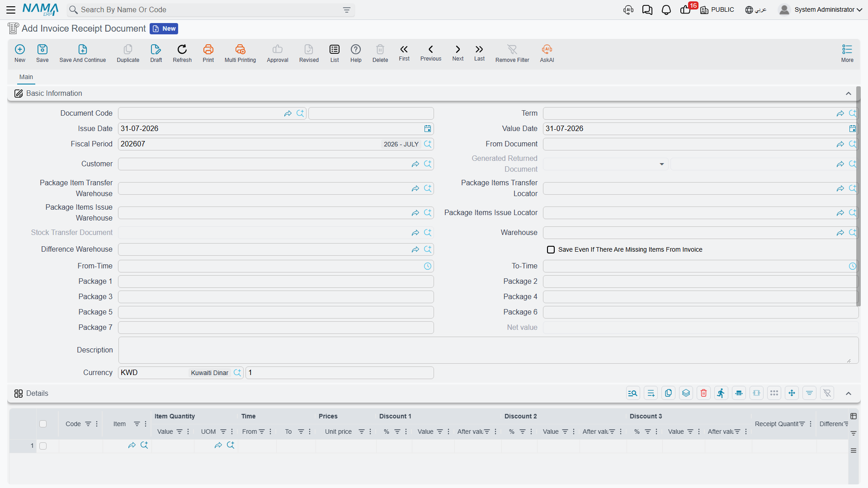868x488 pixels.
Task: Click the Package 7 input field
Action: 276,328
